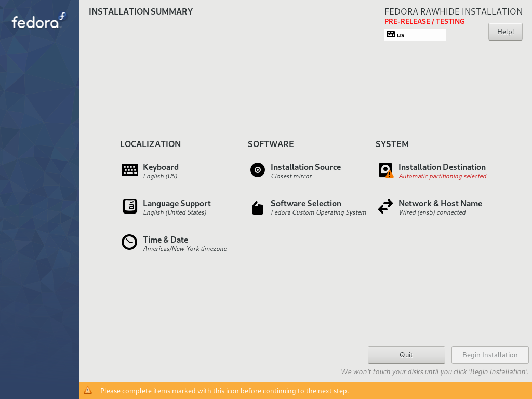Click 'English (United States)' text
This screenshot has height=399, width=532.
click(175, 212)
